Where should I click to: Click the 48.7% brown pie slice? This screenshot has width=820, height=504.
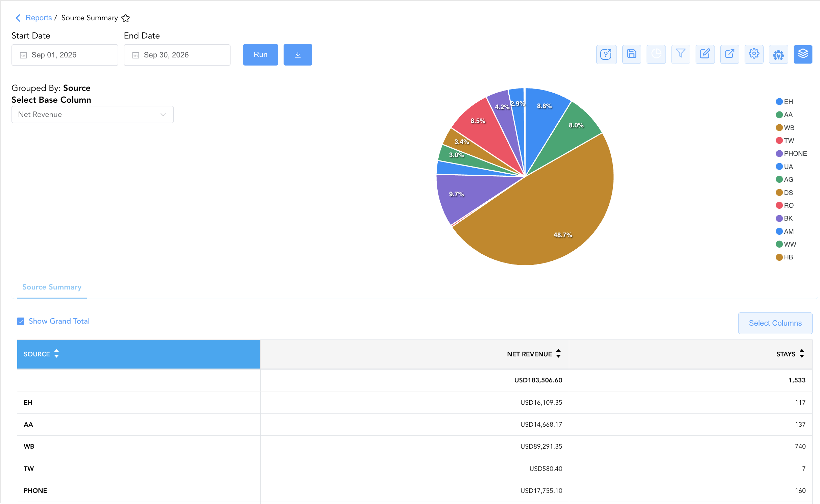554,216
